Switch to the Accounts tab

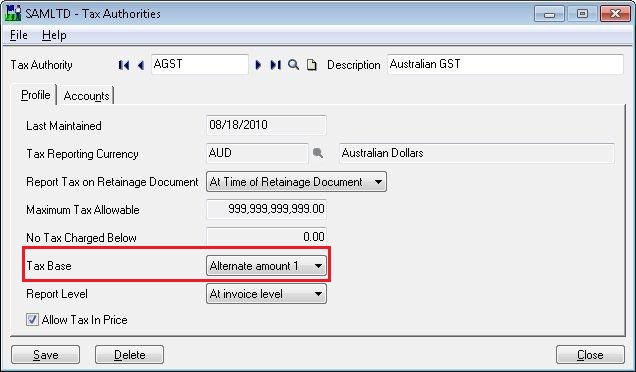click(x=86, y=96)
